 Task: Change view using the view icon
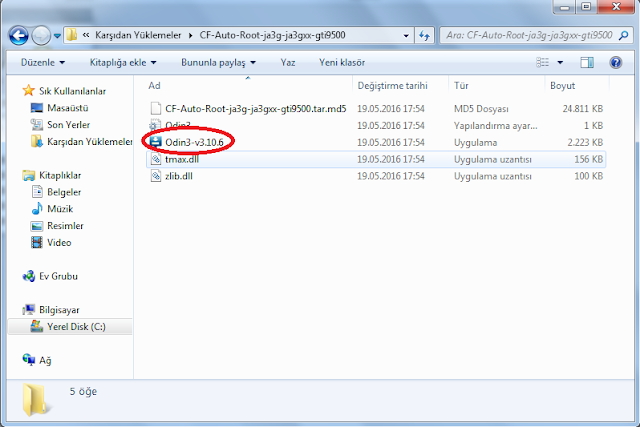(x=542, y=62)
